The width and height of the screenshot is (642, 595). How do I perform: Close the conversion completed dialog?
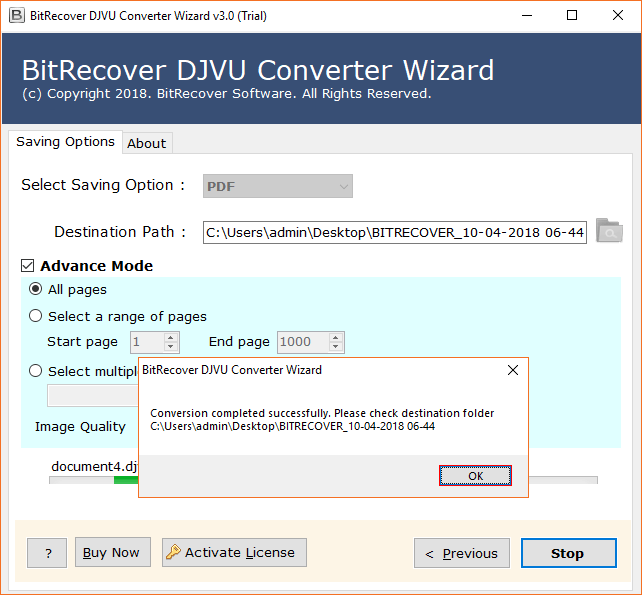(513, 370)
